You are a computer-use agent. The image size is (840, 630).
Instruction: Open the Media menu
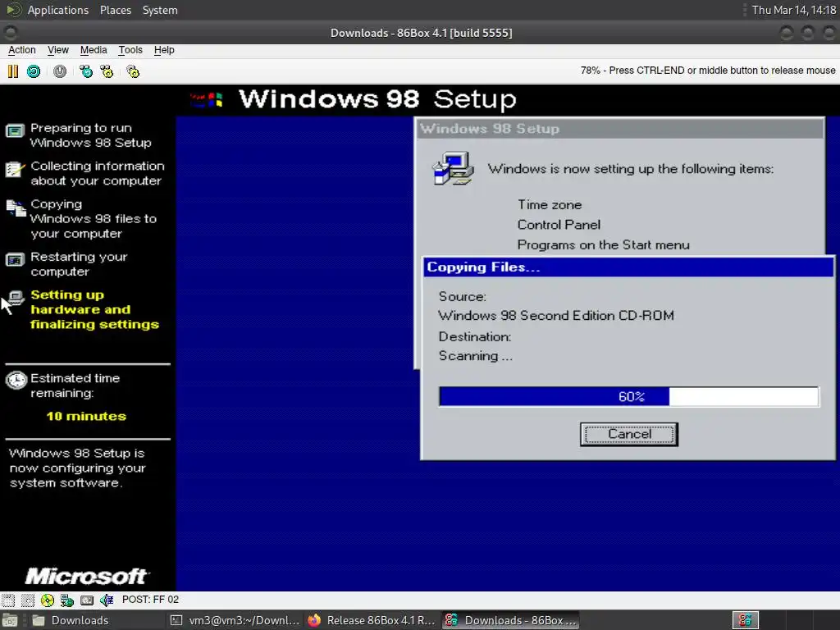[x=94, y=50]
